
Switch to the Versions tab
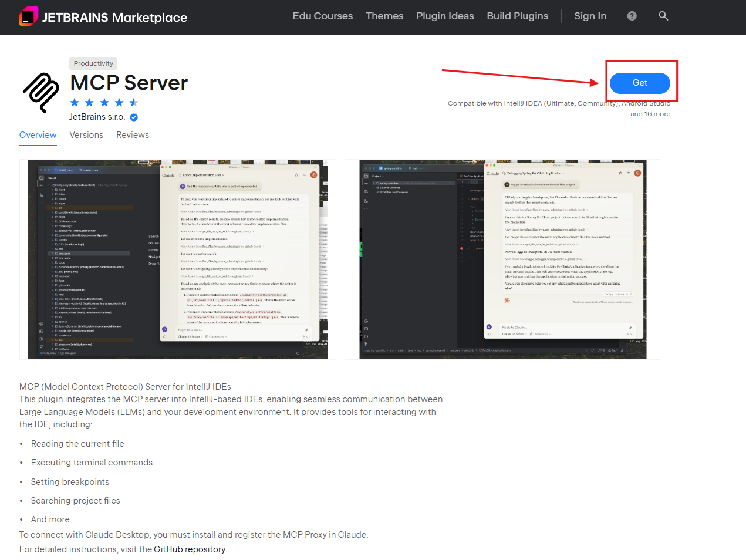[86, 135]
